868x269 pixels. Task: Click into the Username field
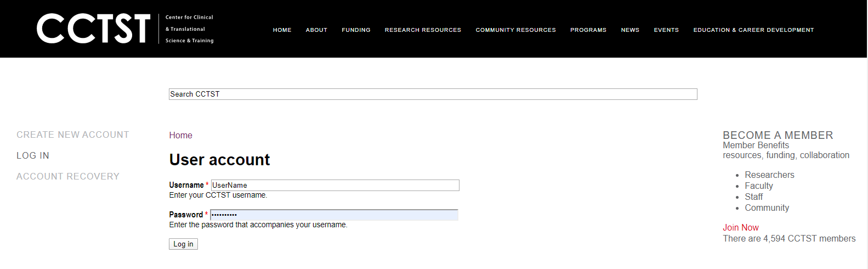pos(335,185)
